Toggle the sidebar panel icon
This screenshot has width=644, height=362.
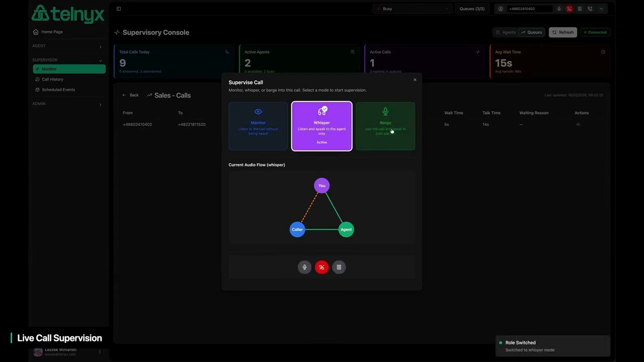point(119,9)
